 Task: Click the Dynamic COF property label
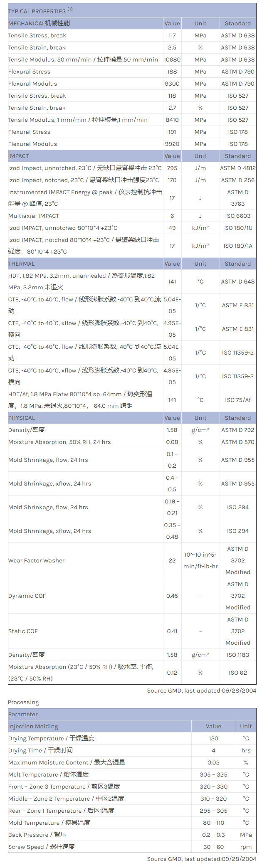click(x=27, y=596)
